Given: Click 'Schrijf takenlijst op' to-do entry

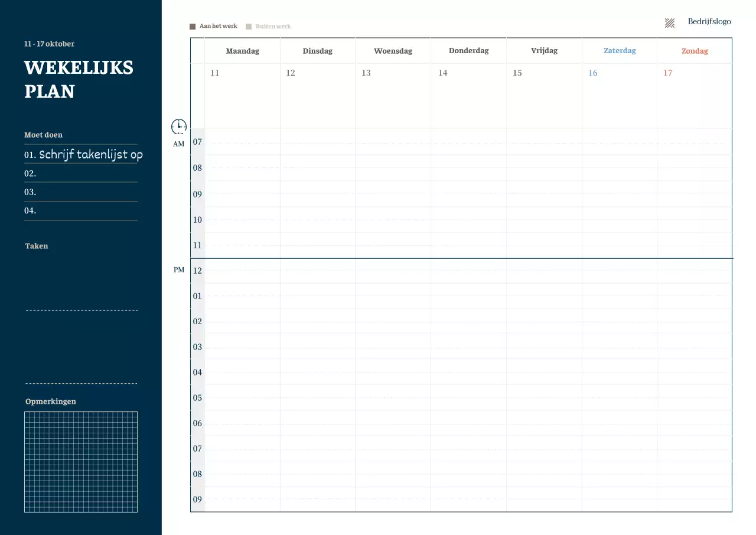Looking at the screenshot, I should pos(90,155).
